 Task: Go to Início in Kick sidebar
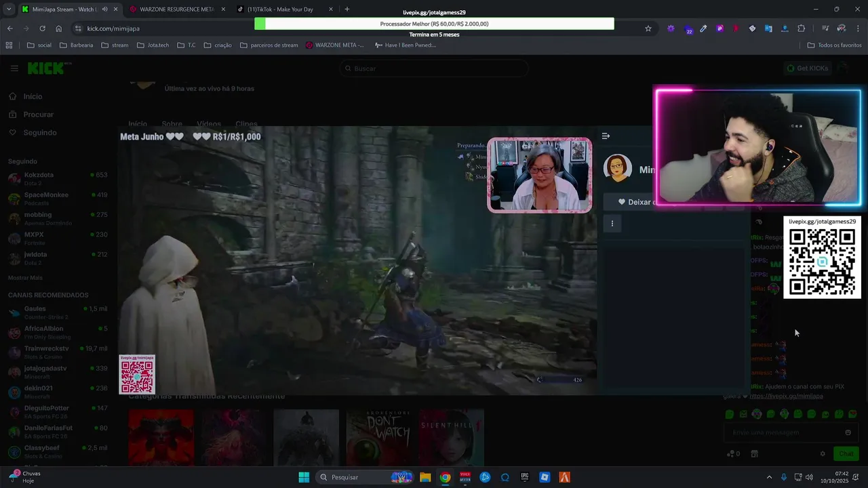point(25,96)
